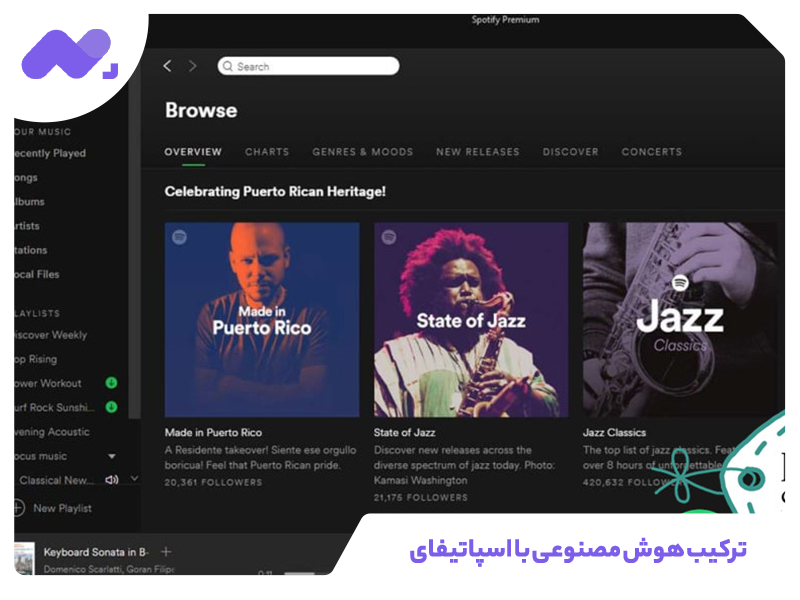Open the Concerts tab
The image size is (800, 600).
[652, 152]
